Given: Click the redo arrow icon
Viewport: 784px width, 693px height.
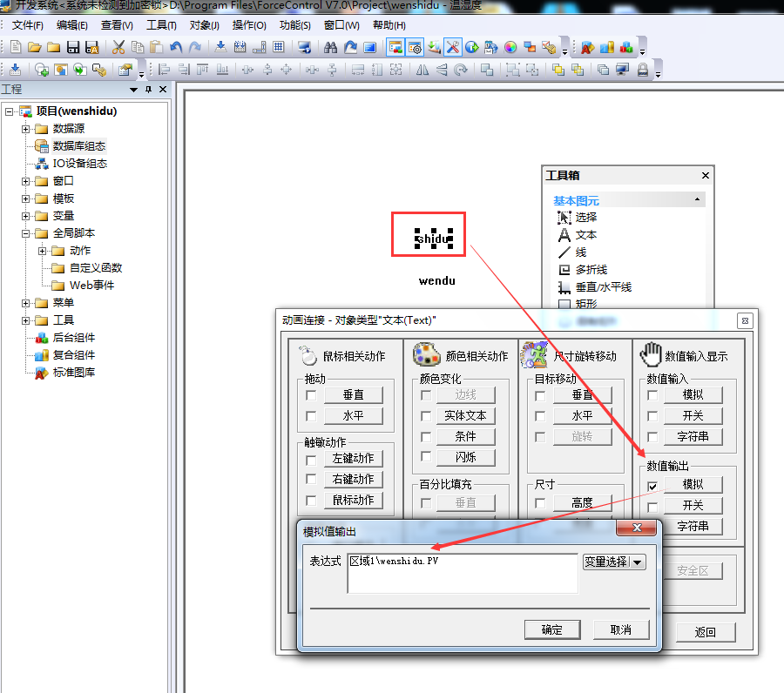Looking at the screenshot, I should pos(195,48).
